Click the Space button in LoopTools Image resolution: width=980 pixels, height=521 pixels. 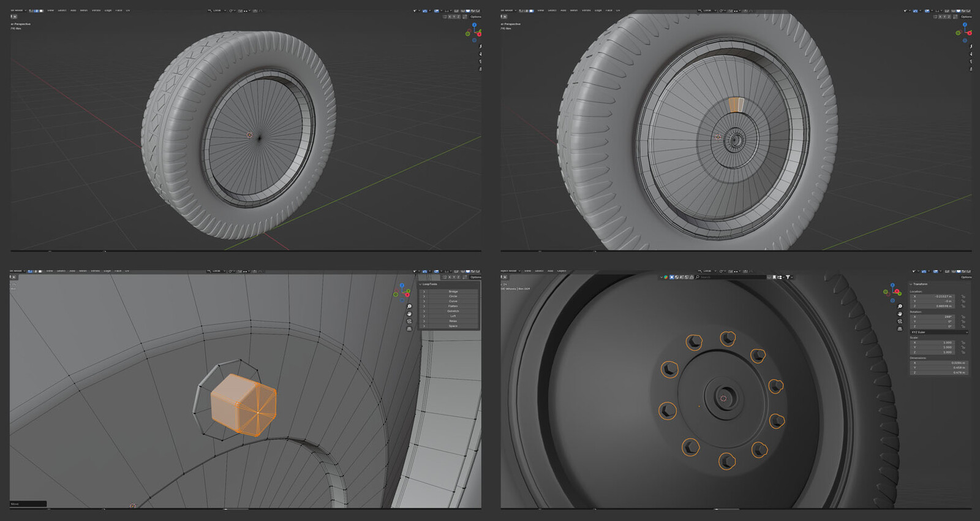453,326
